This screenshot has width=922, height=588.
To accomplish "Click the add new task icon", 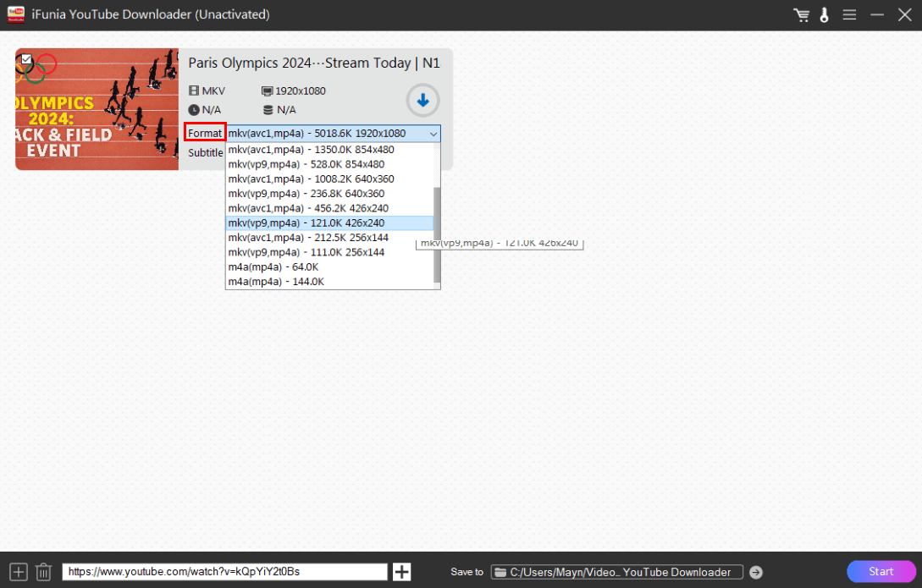I will tap(19, 572).
